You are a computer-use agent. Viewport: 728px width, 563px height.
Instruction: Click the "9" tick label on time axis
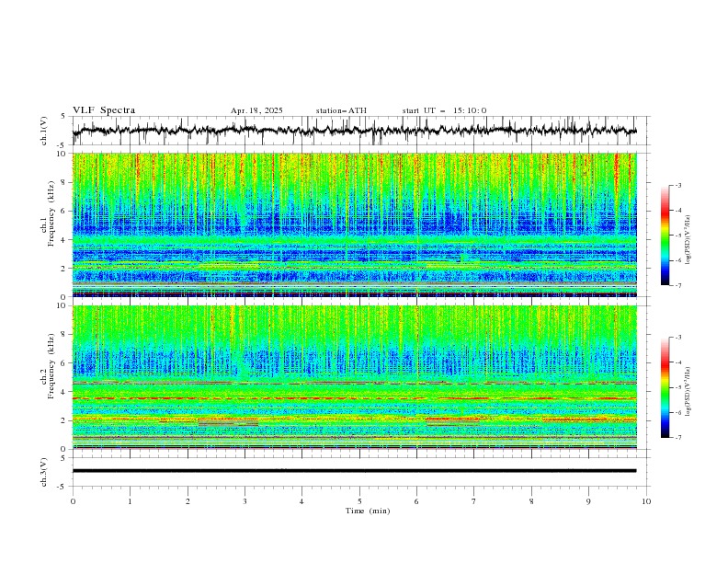pos(588,501)
